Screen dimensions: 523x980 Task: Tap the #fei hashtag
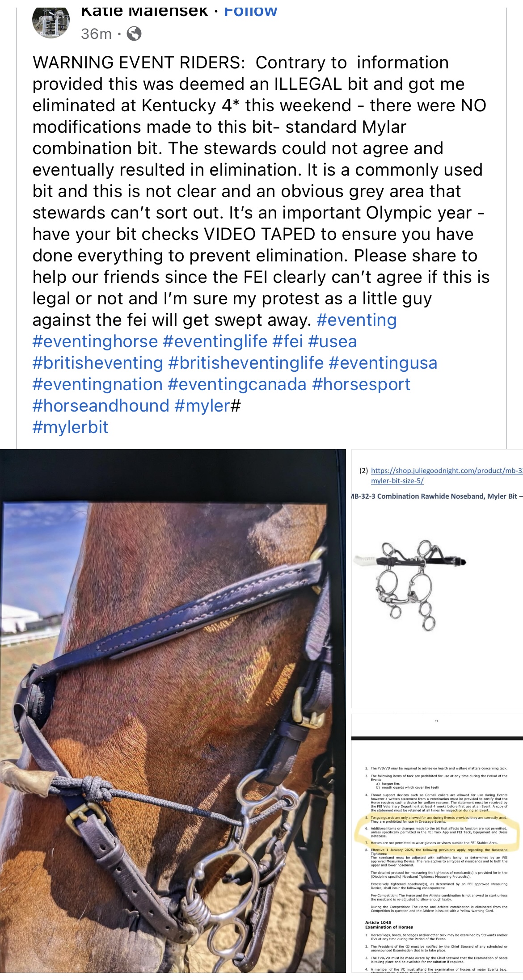point(287,341)
